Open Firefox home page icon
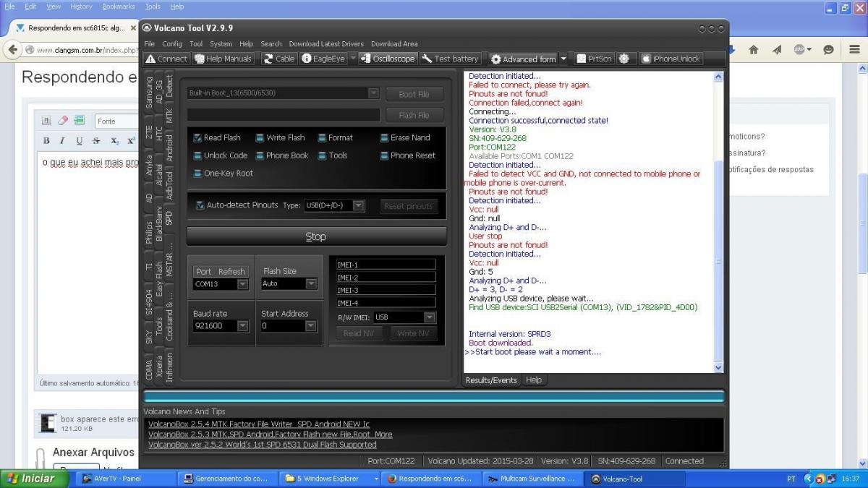The height and width of the screenshot is (488, 868). click(753, 50)
